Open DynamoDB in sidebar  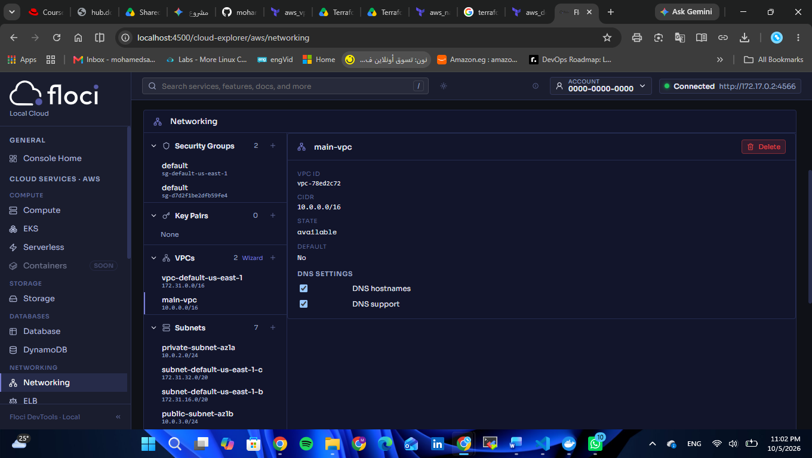point(45,350)
